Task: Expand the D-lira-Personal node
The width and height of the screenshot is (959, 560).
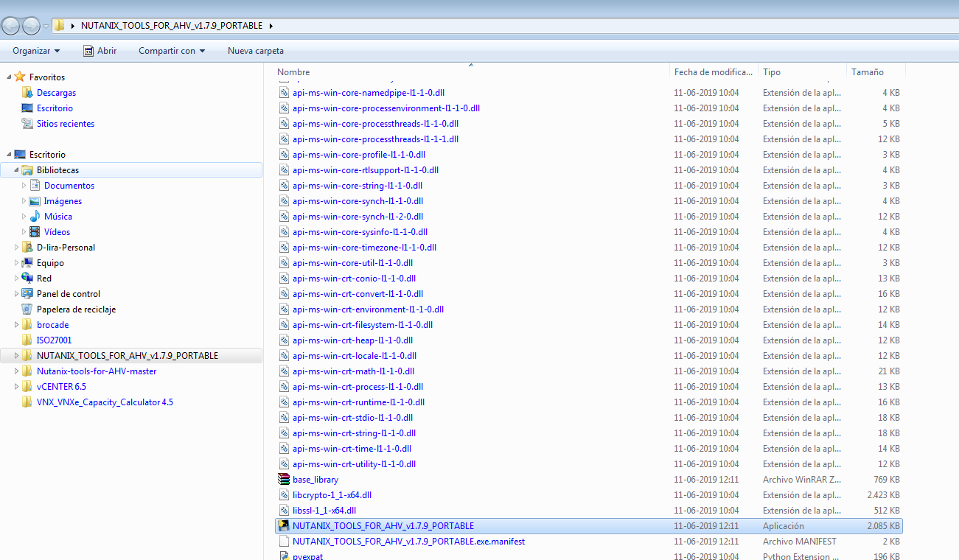Action: tap(17, 248)
